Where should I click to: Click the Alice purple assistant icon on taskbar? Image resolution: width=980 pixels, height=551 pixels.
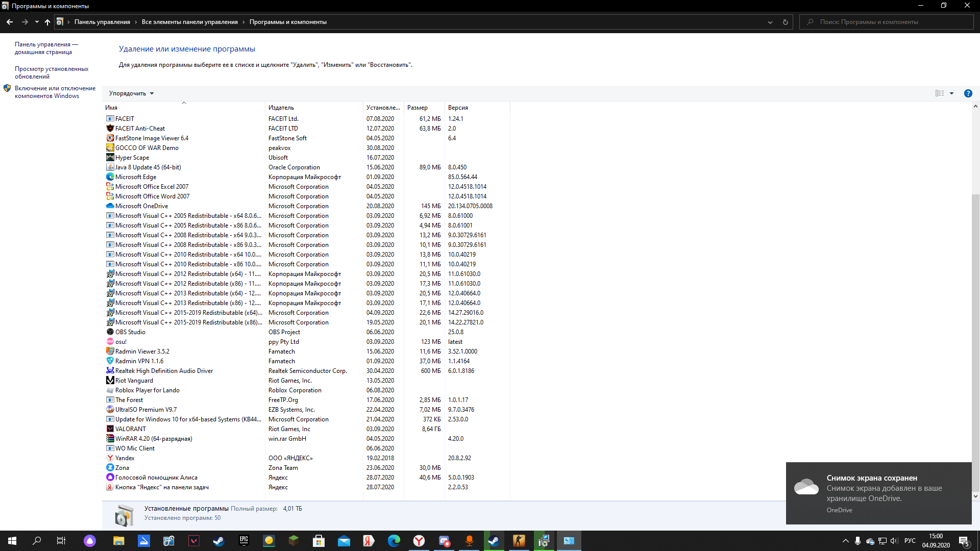(x=90, y=541)
